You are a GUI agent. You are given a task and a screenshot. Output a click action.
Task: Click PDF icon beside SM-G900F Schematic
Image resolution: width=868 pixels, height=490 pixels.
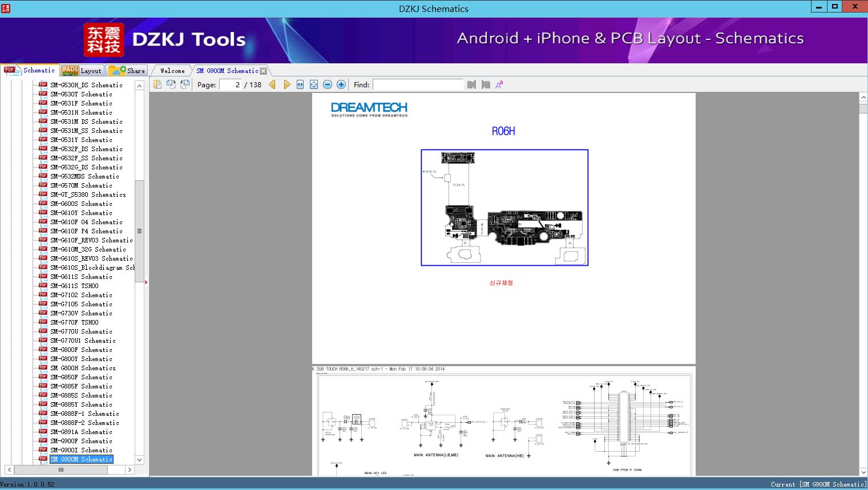(43, 441)
